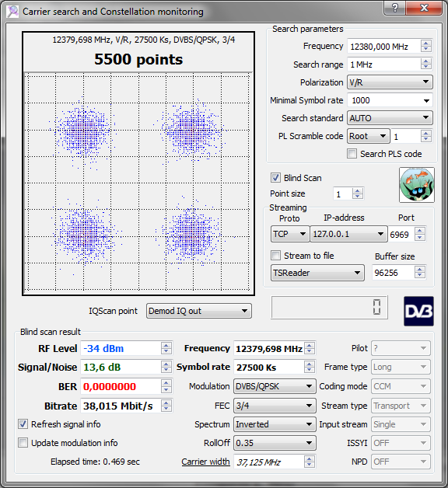Uncheck the Blind Scan checkbox

click(x=275, y=178)
